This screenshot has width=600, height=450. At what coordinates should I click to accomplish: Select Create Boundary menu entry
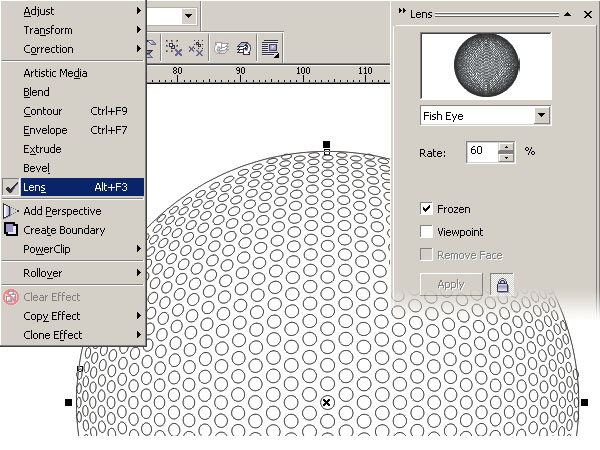pos(73,230)
